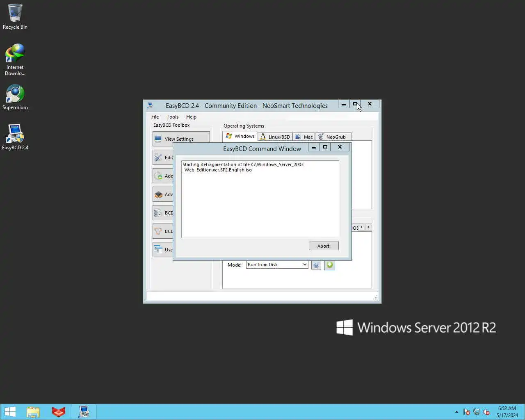
Task: Open the Windows Start button
Action: [x=10, y=412]
